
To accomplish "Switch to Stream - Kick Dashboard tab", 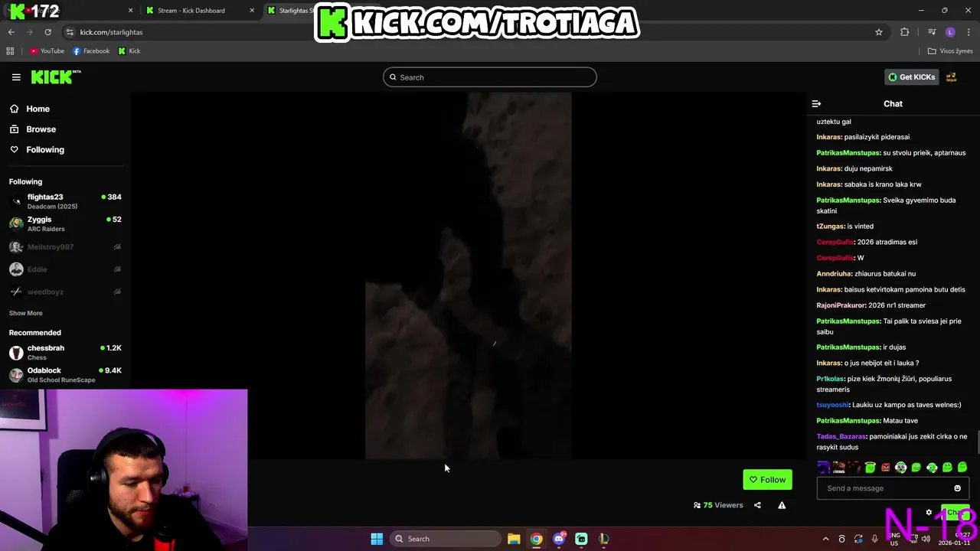I will click(x=191, y=11).
